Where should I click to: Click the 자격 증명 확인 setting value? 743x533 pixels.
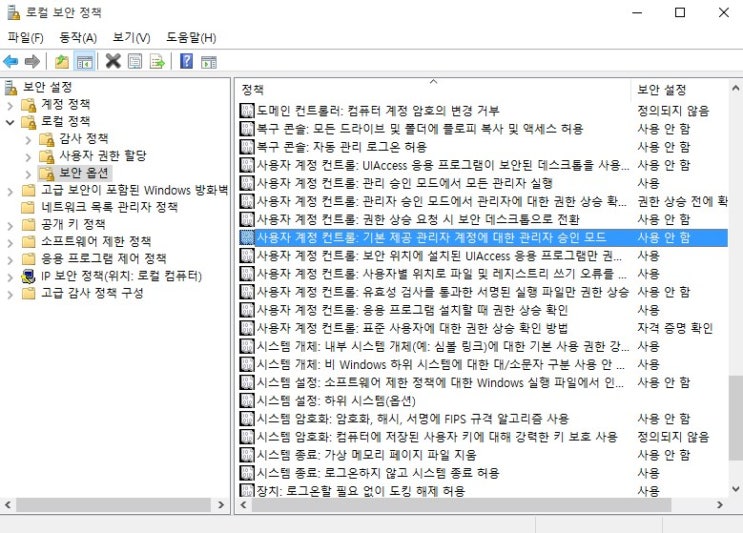point(675,328)
